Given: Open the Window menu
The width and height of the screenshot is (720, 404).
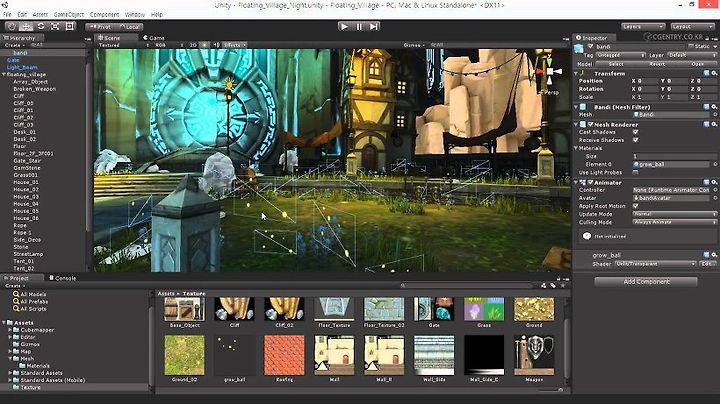Looking at the screenshot, I should [135, 15].
